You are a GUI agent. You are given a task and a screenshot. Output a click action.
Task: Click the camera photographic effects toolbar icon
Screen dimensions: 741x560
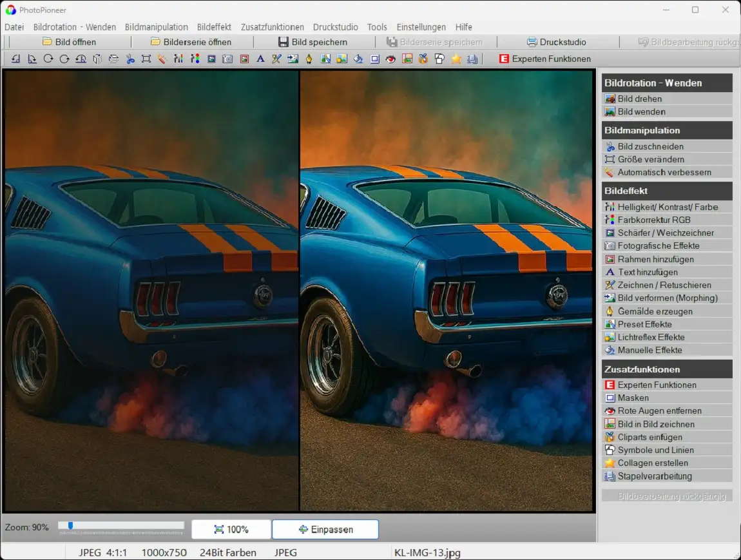tap(227, 59)
